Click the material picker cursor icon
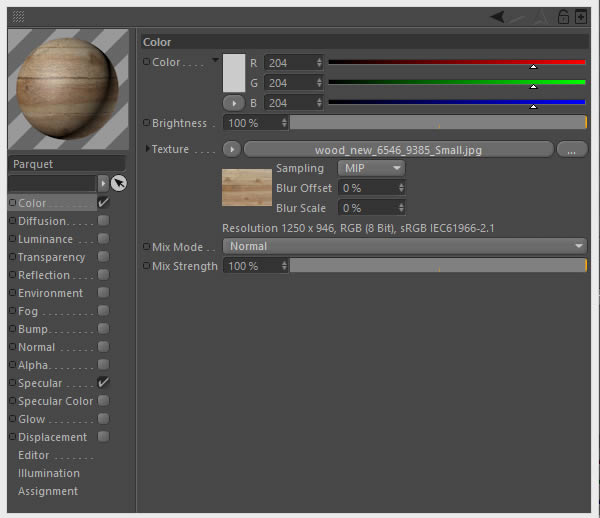Image resolution: width=600 pixels, height=518 pixels. click(x=119, y=183)
